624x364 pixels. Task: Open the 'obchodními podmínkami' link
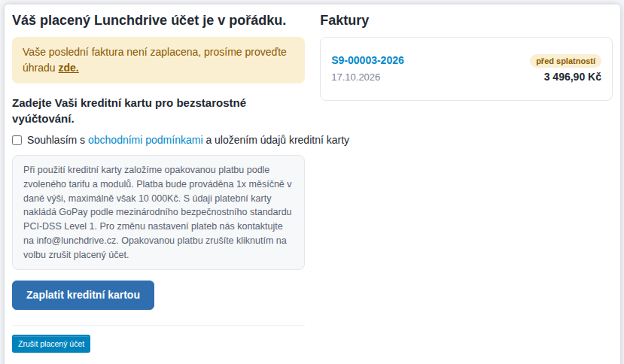coord(146,140)
